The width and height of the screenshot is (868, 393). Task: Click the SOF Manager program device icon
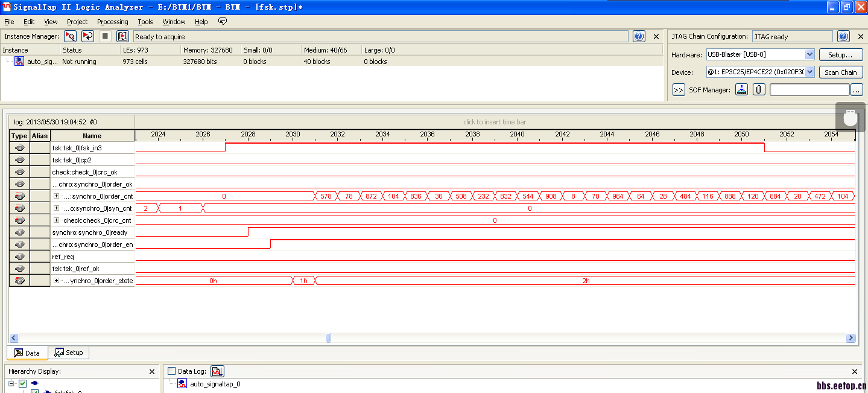point(742,90)
